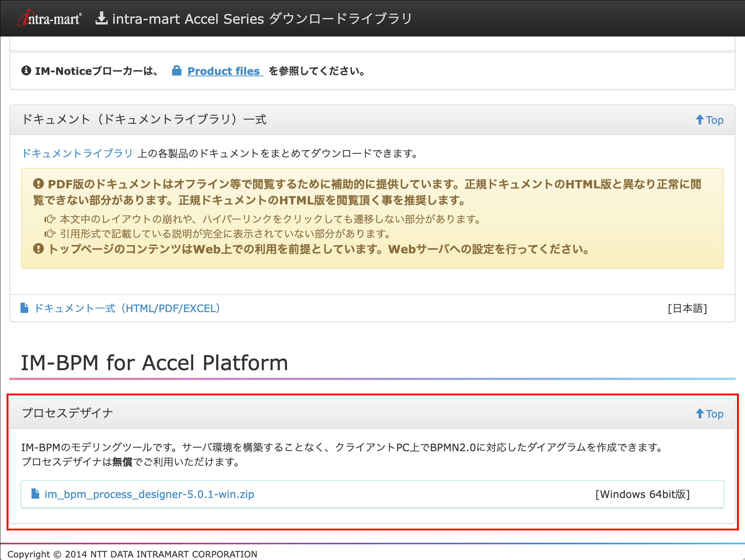
Task: Click file icon beside ドキュメント一式 link
Action: [x=24, y=308]
